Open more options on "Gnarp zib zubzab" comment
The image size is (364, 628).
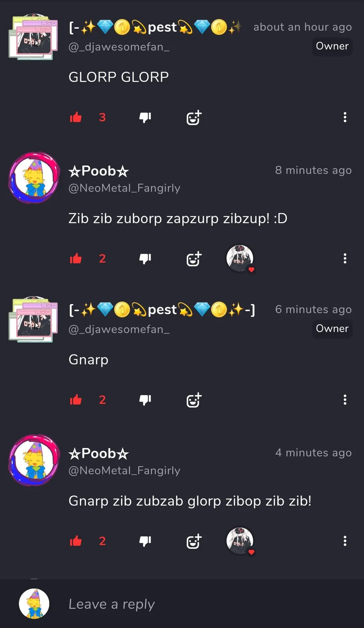coord(345,541)
